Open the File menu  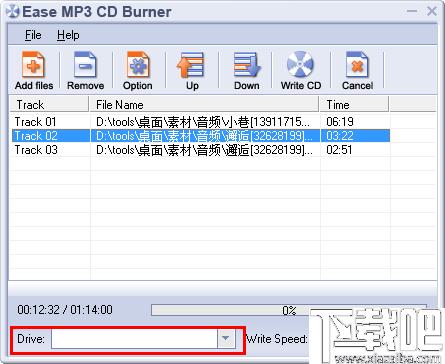click(x=33, y=35)
